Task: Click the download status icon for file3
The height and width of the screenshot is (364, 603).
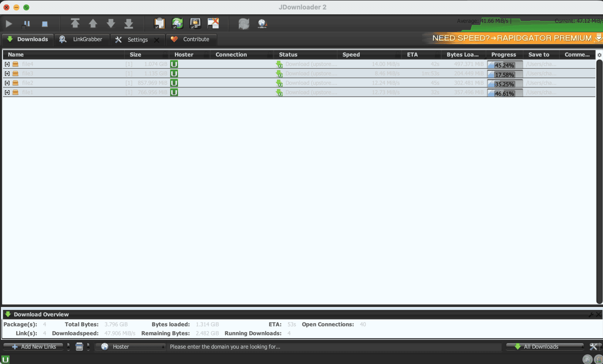Action: [279, 74]
